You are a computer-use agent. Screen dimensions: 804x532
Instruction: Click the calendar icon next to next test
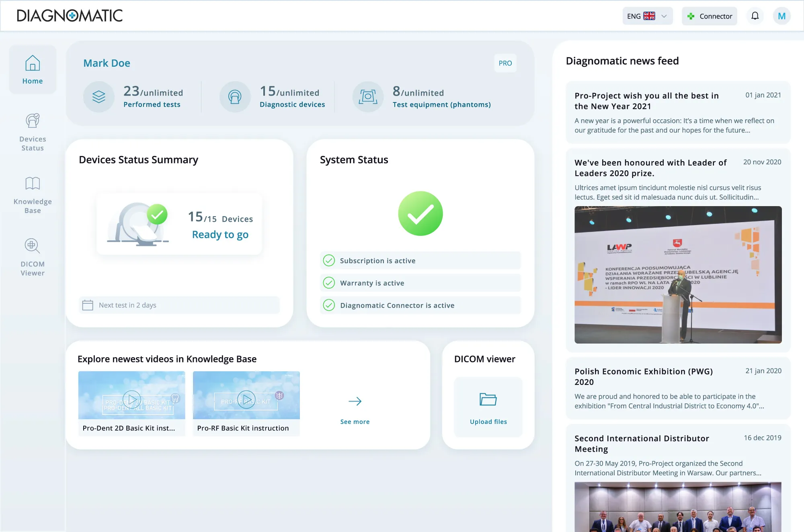(89, 305)
